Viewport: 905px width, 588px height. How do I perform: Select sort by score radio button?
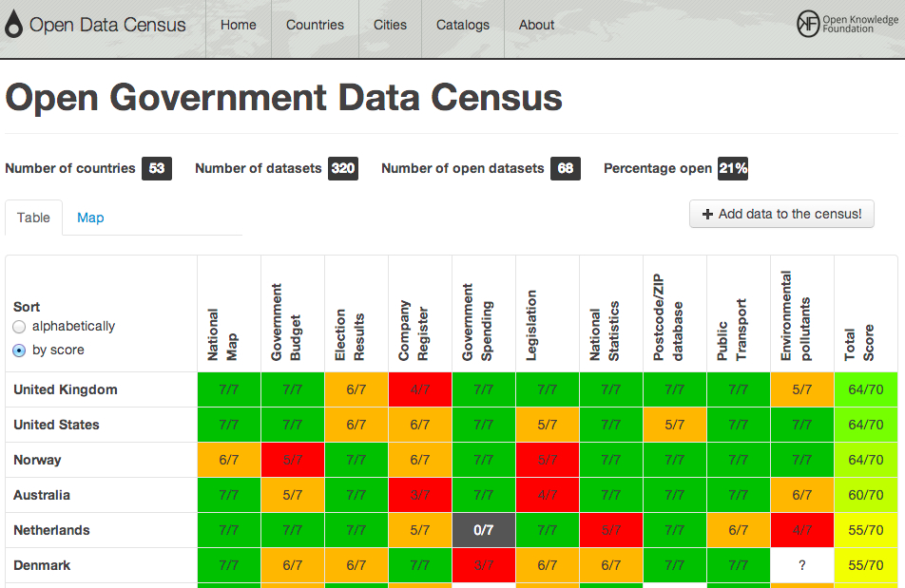click(x=19, y=351)
